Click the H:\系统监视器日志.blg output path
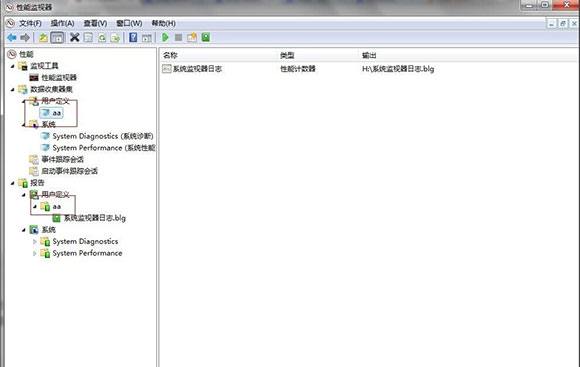 tap(398, 69)
